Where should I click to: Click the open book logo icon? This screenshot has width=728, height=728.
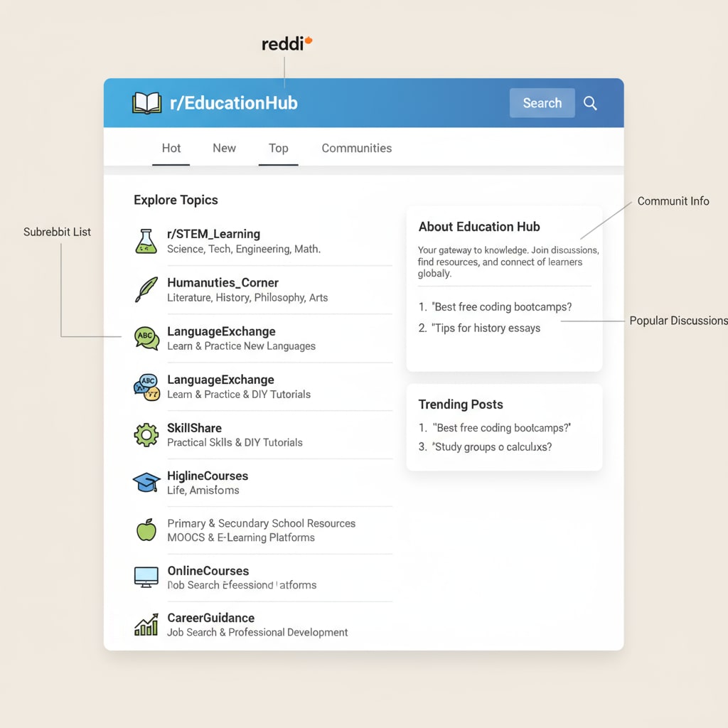click(147, 103)
